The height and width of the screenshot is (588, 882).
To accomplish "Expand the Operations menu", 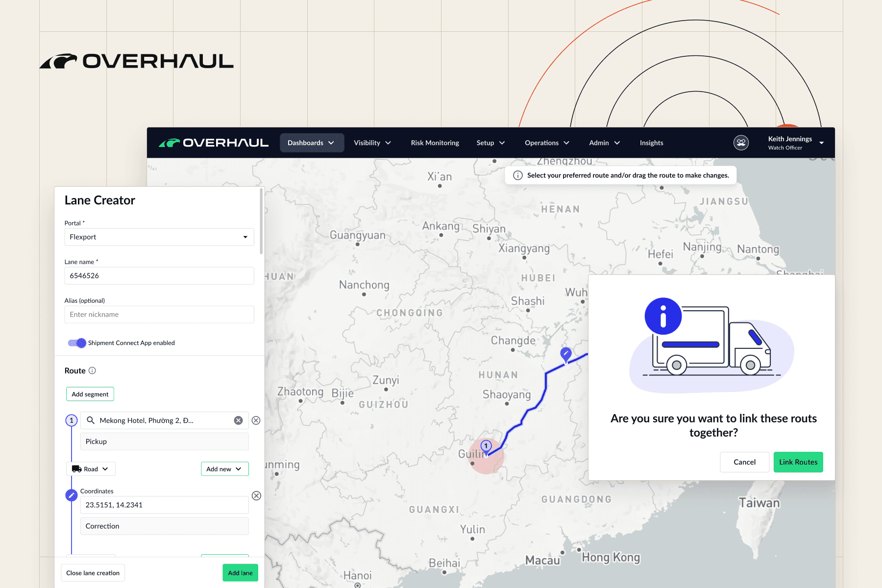I will [547, 143].
